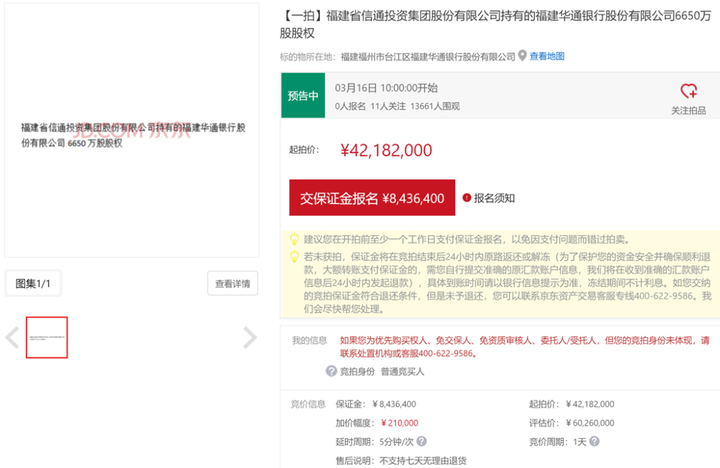The width and height of the screenshot is (720, 468).
Task: Click the question mark icon beside 竞拍身份
Action: click(x=331, y=371)
